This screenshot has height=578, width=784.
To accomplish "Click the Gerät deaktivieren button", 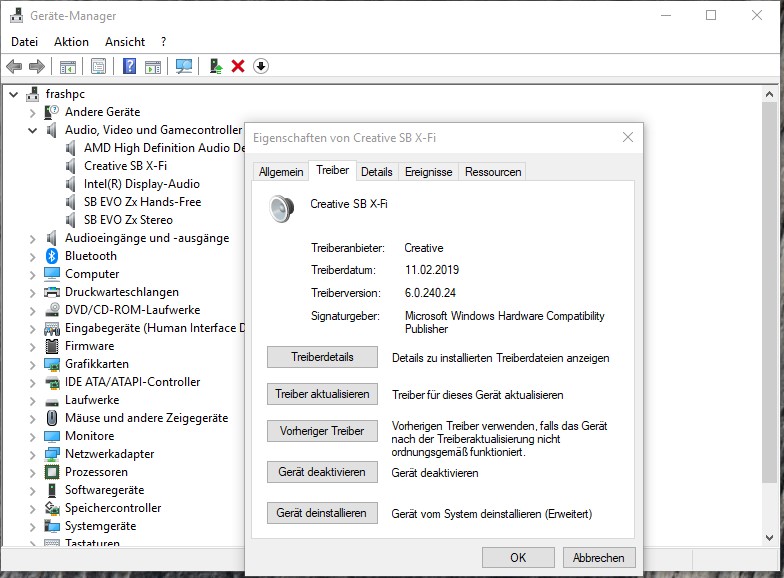I will point(322,472).
